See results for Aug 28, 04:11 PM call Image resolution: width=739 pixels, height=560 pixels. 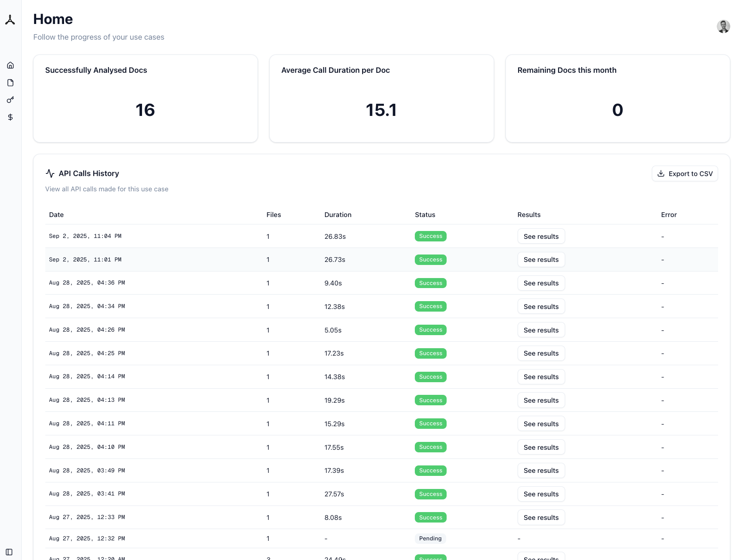coord(541,424)
